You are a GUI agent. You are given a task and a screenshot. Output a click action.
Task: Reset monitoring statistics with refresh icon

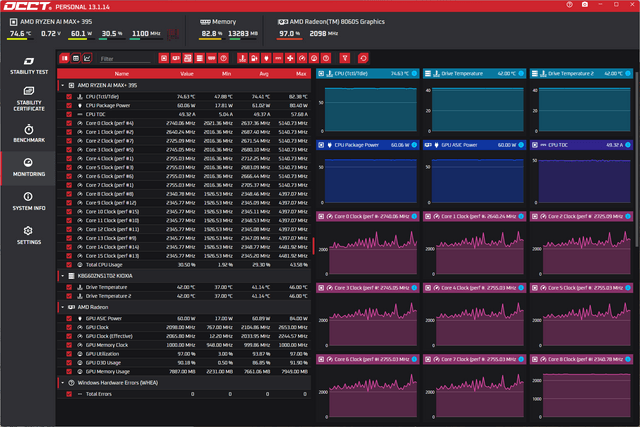(363, 58)
